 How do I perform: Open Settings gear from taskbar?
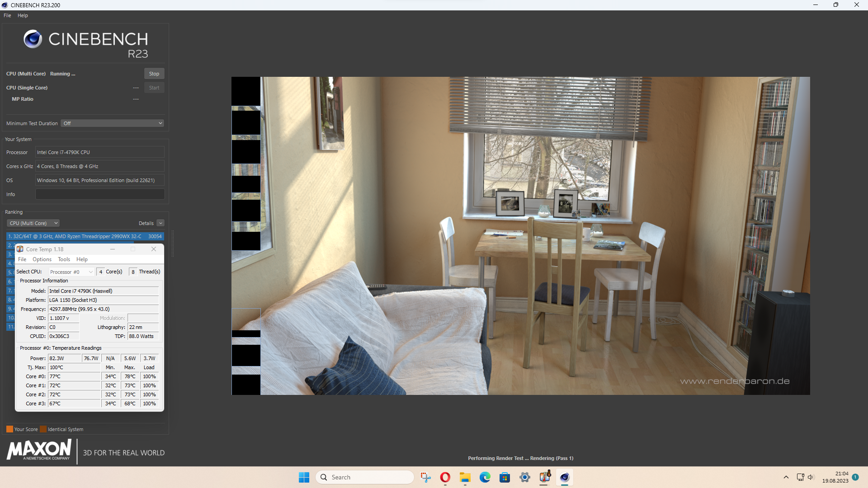pos(525,477)
